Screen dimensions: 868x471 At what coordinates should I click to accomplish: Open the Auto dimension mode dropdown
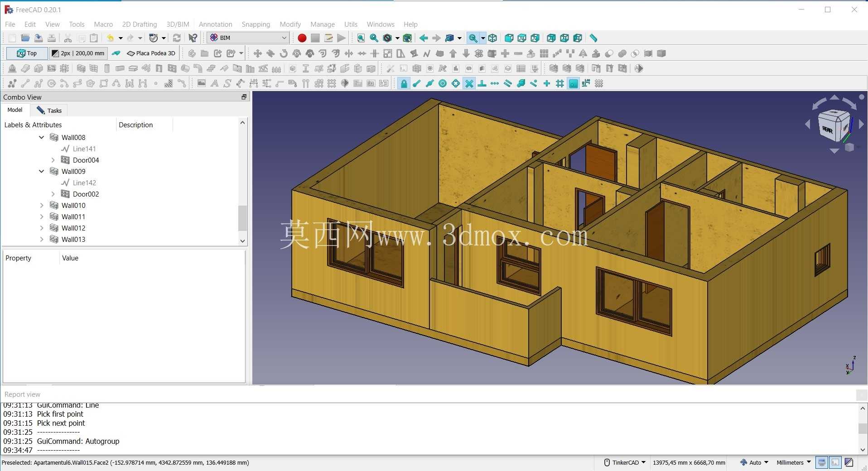(754, 462)
